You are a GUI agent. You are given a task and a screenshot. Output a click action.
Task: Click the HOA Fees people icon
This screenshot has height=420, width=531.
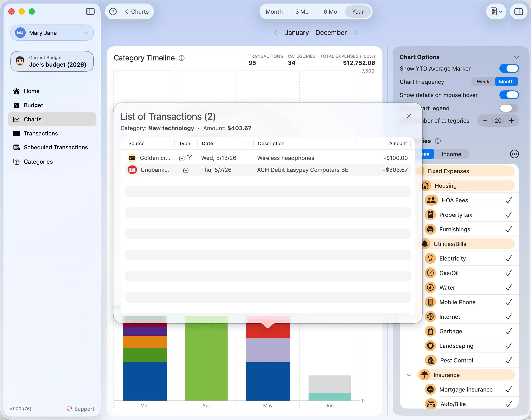tap(431, 200)
